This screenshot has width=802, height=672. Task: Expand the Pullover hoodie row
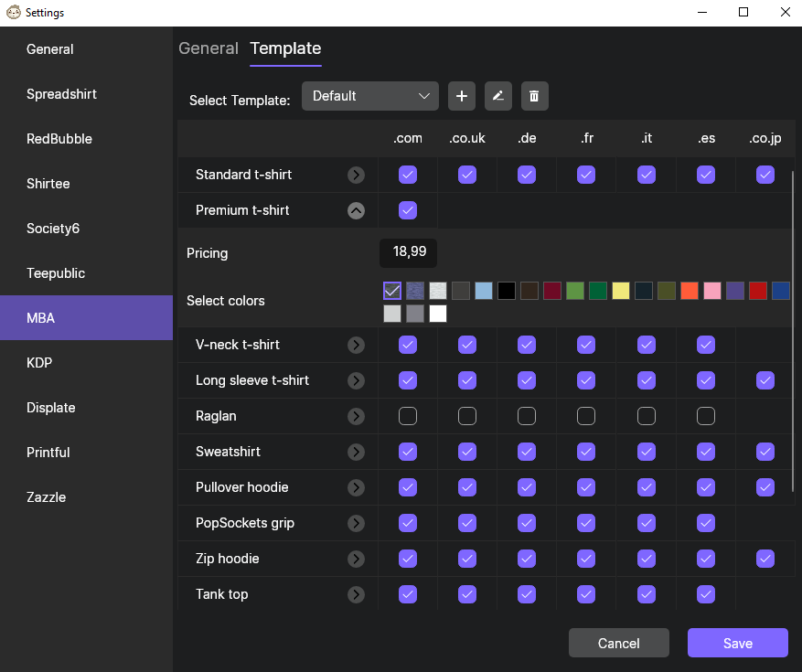356,488
